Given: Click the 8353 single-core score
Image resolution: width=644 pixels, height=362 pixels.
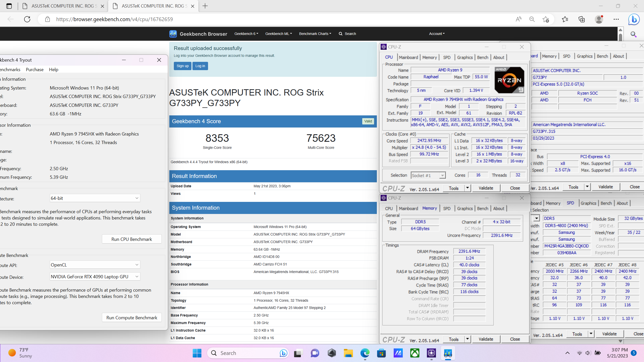Looking at the screenshot, I should point(217,138).
